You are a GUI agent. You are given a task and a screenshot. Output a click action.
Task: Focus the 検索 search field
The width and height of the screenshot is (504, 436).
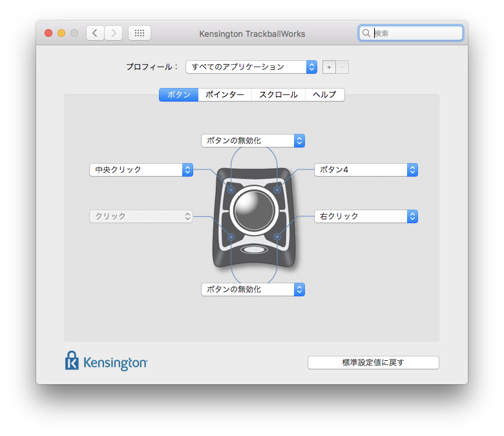coord(411,33)
